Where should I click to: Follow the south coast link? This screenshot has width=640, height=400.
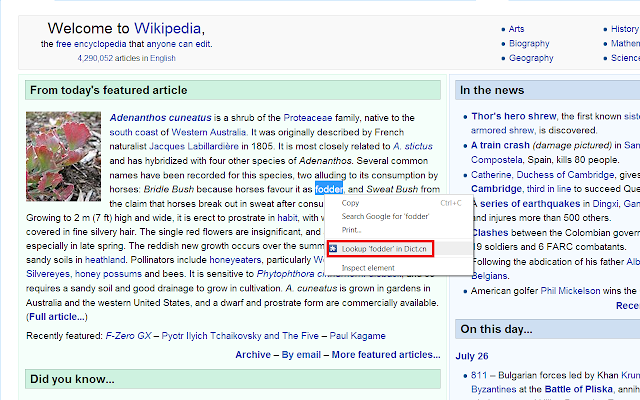pyautogui.click(x=133, y=132)
